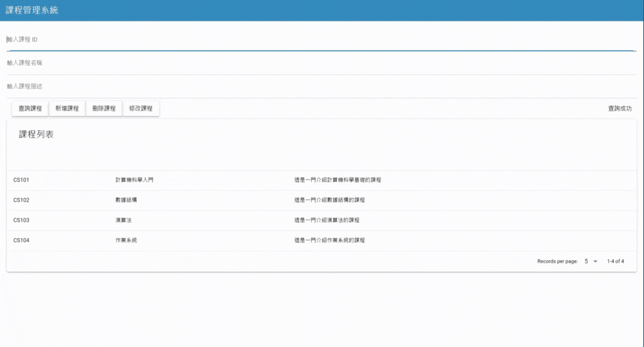Image resolution: width=644 pixels, height=347 pixels.
Task: Pick the CS103 course ID cell
Action: [x=21, y=220]
